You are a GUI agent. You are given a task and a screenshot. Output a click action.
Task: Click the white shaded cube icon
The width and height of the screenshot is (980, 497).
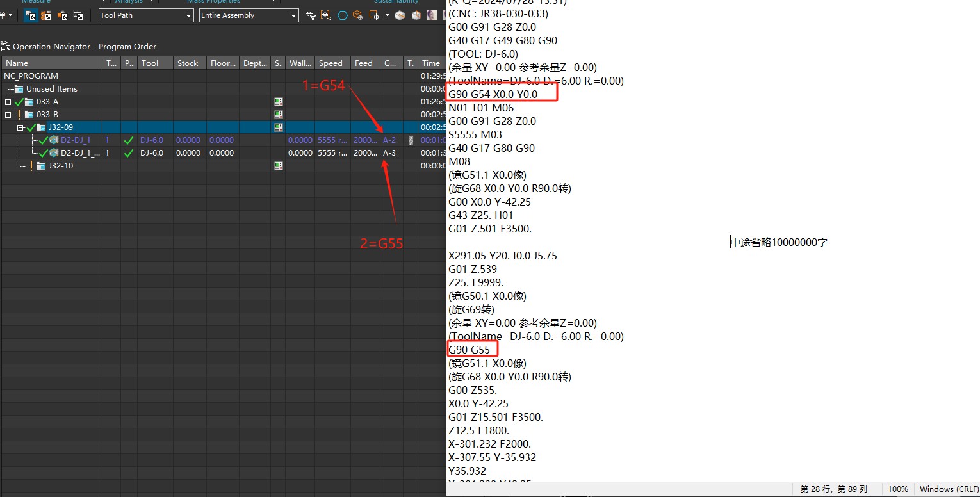(400, 15)
